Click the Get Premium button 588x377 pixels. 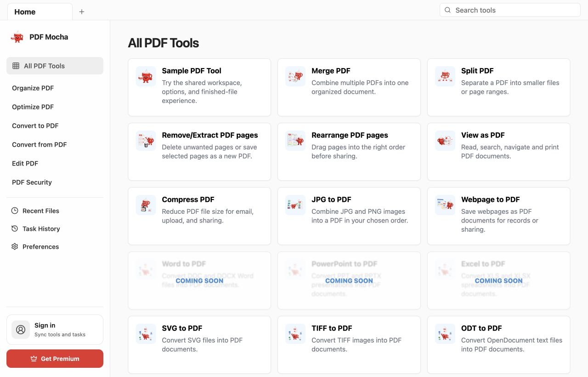click(55, 359)
